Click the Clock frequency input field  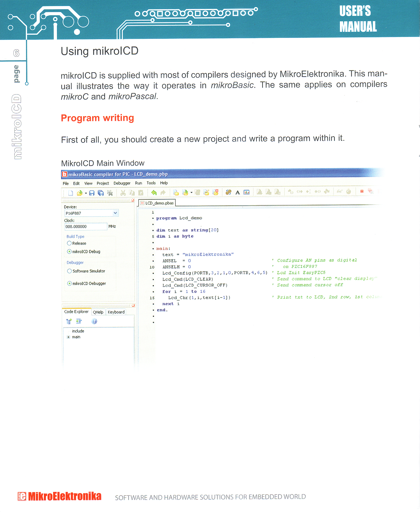(86, 227)
